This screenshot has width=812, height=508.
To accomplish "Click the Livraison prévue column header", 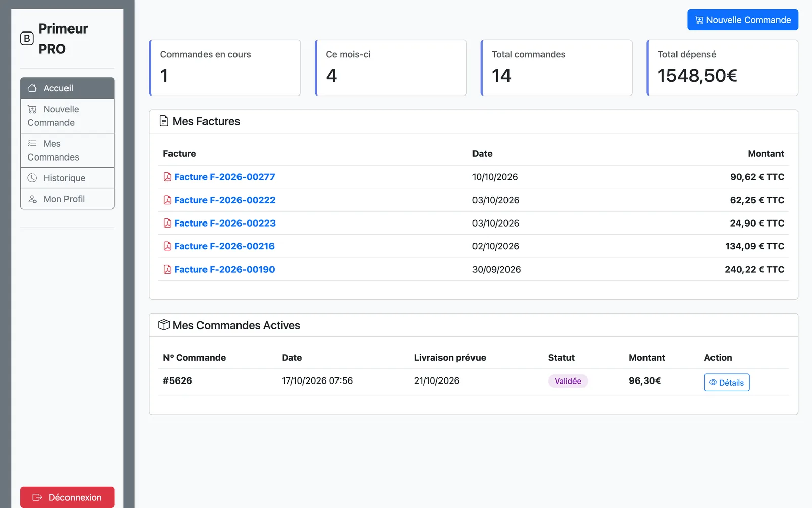I will tap(450, 358).
